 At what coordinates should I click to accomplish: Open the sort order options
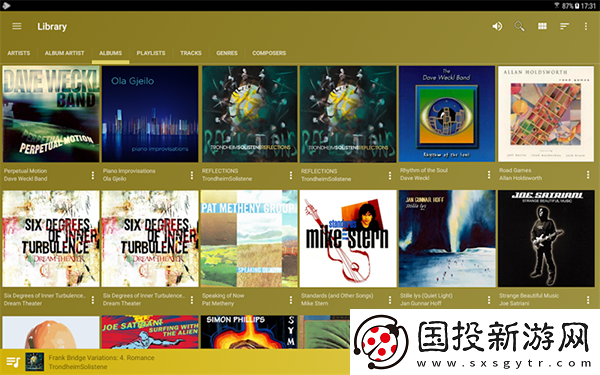(564, 26)
